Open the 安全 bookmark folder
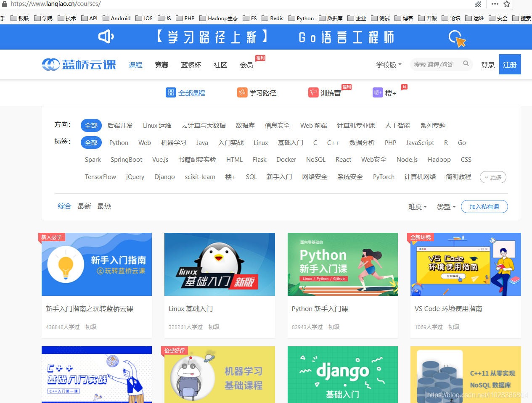Screen dimensions: 532x403 pyautogui.click(x=498, y=18)
